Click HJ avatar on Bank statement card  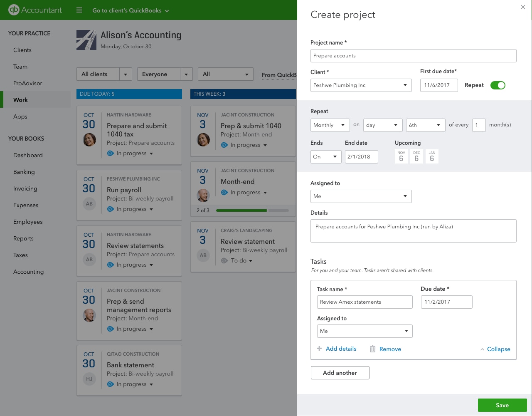pos(89,379)
